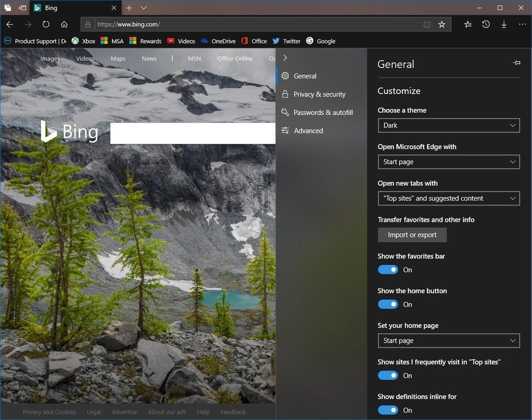Select Passwords & autofill settings
532x420 pixels.
click(x=322, y=112)
